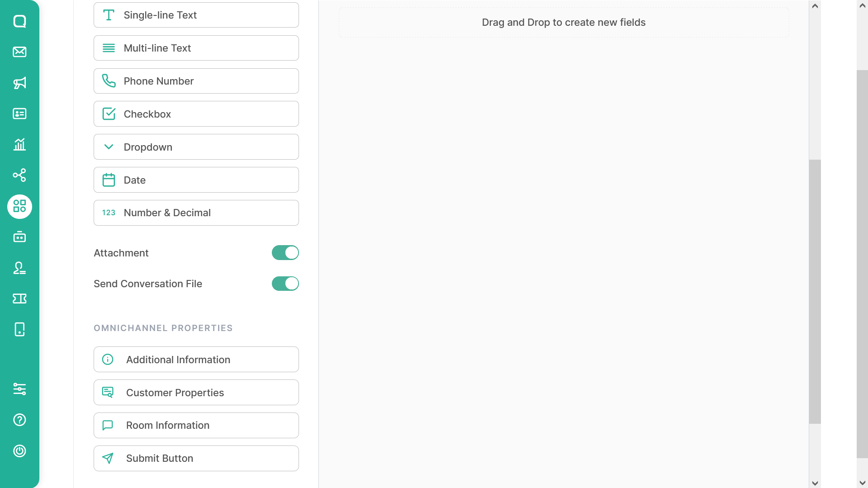Screen dimensions: 868x488
Task: Open the megaphone broadcast sidebar icon
Action: click(19, 83)
